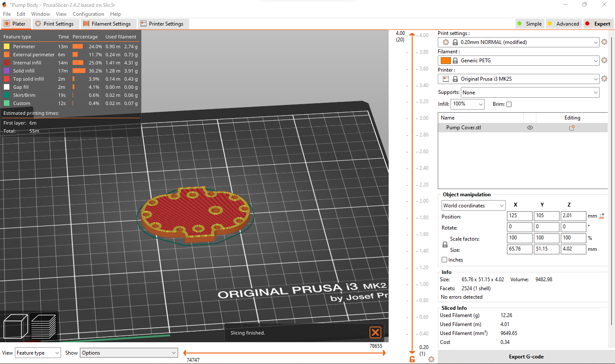Screen dimensions: 615x364
Task: Open the Show Options dropdown
Action: pyautogui.click(x=129, y=353)
